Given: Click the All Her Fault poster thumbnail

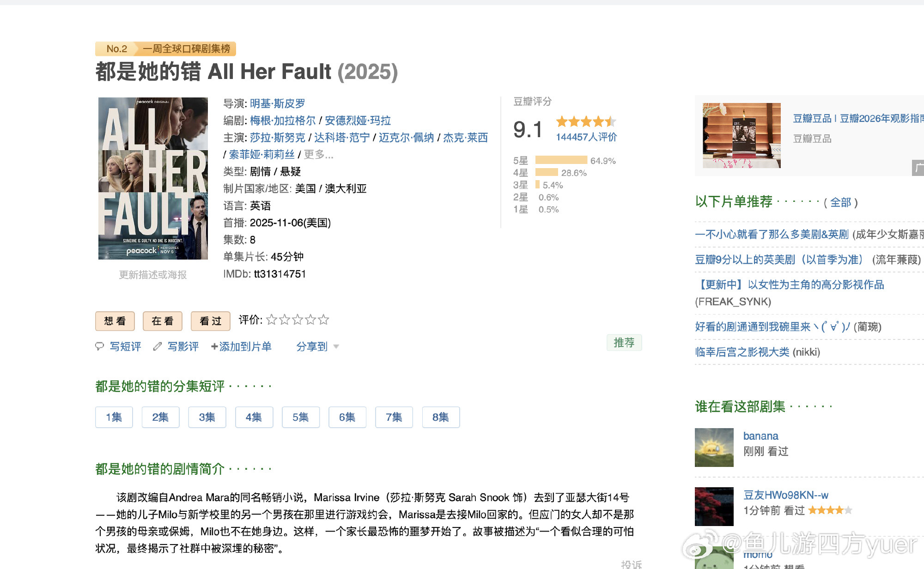Looking at the screenshot, I should (x=153, y=178).
